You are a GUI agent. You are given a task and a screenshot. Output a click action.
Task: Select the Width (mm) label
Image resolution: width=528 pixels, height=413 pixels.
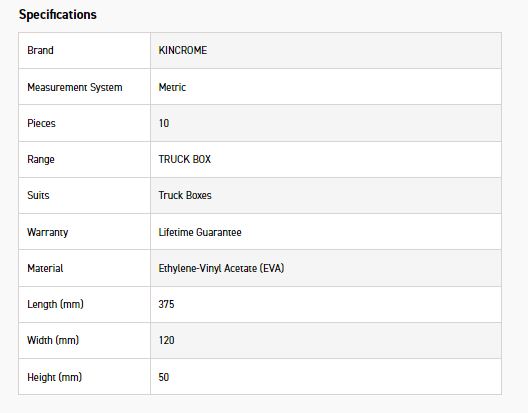click(x=53, y=340)
